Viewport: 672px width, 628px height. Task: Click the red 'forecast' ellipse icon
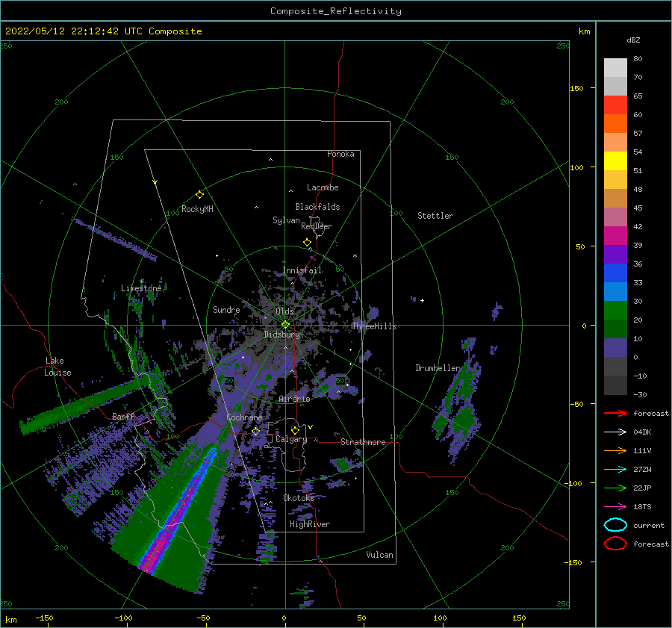point(615,544)
